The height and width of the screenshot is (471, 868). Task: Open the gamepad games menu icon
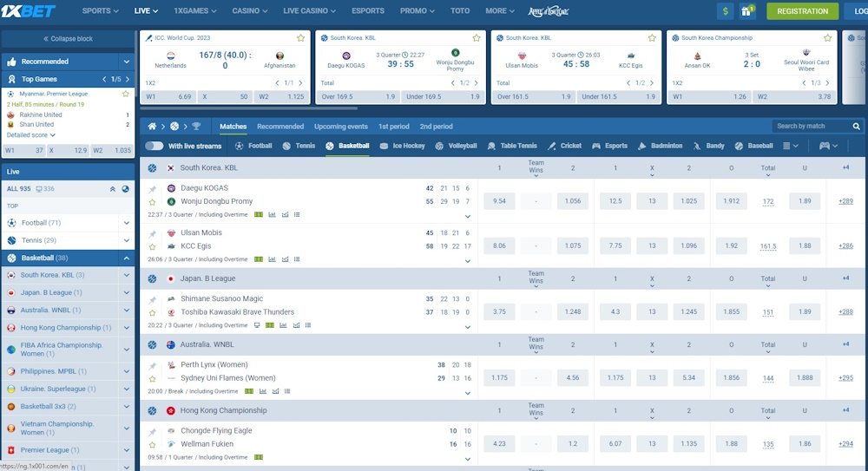(828, 146)
